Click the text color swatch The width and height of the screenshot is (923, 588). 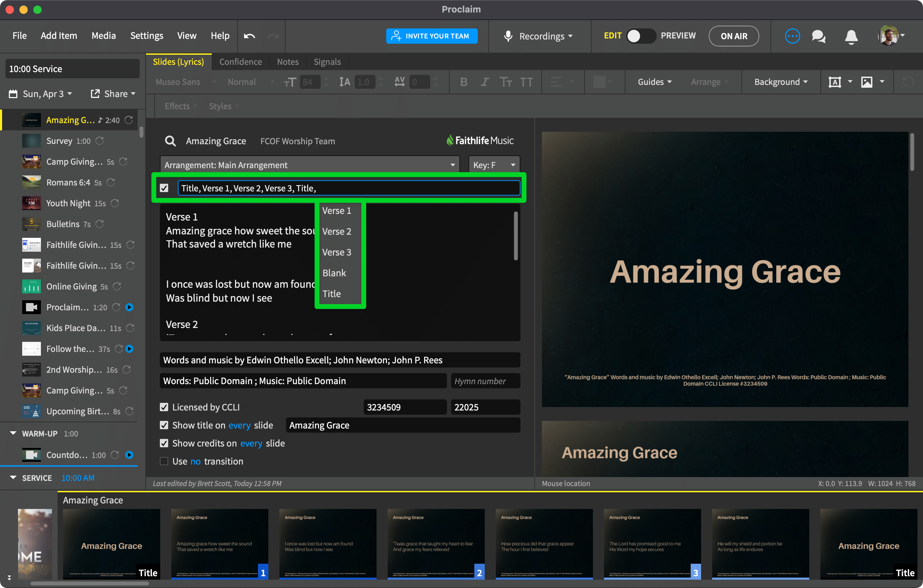tap(599, 82)
